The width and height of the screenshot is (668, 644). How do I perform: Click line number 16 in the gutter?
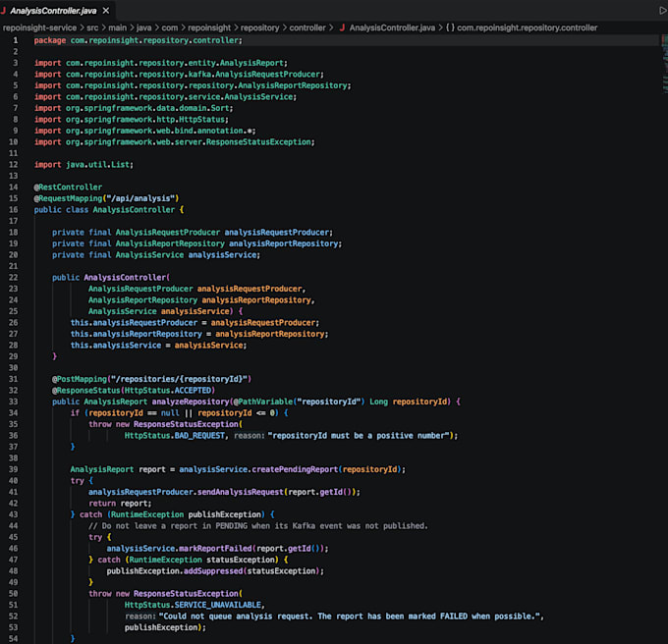(13, 210)
